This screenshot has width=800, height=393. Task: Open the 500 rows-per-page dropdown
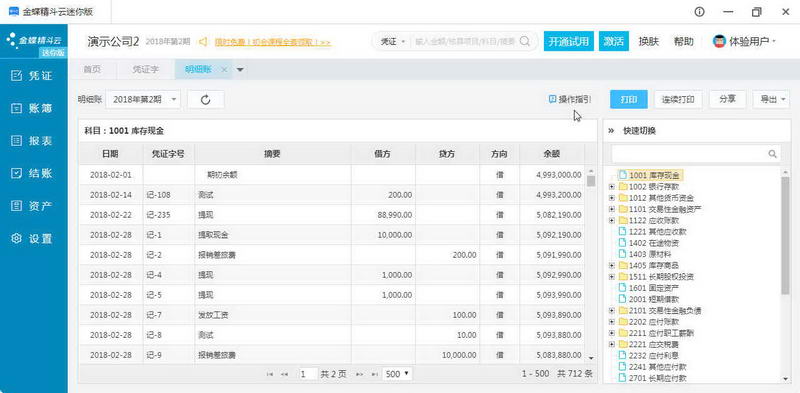click(x=397, y=374)
